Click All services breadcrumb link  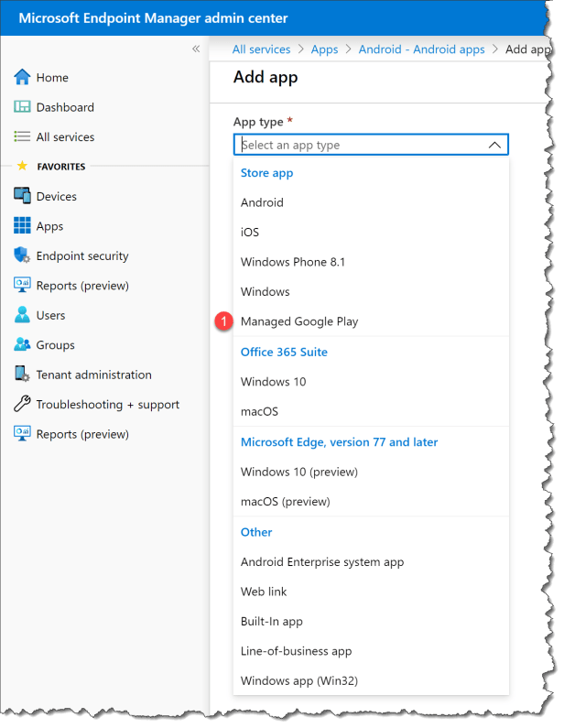pyautogui.click(x=261, y=49)
